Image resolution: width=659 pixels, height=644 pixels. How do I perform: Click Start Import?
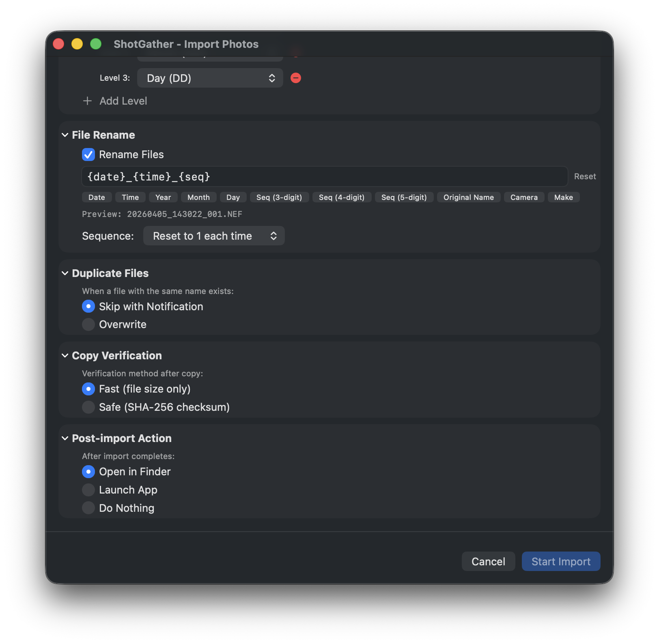(561, 561)
